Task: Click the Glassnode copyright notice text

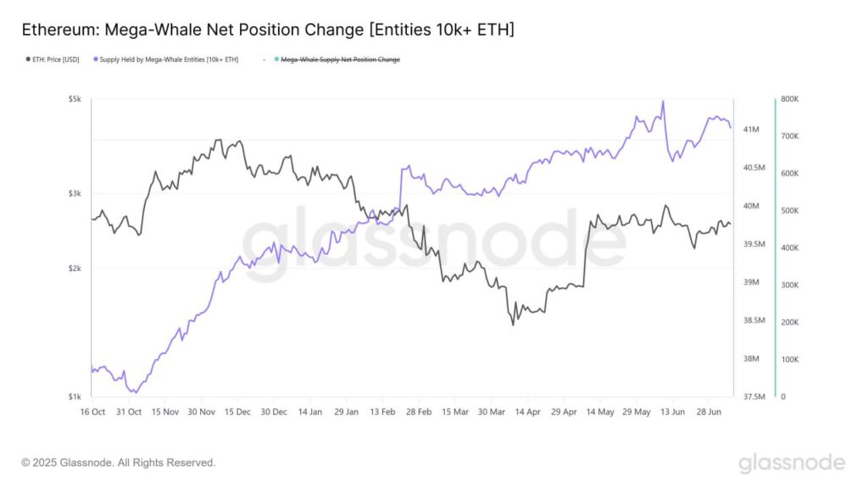Action: pyautogui.click(x=119, y=463)
